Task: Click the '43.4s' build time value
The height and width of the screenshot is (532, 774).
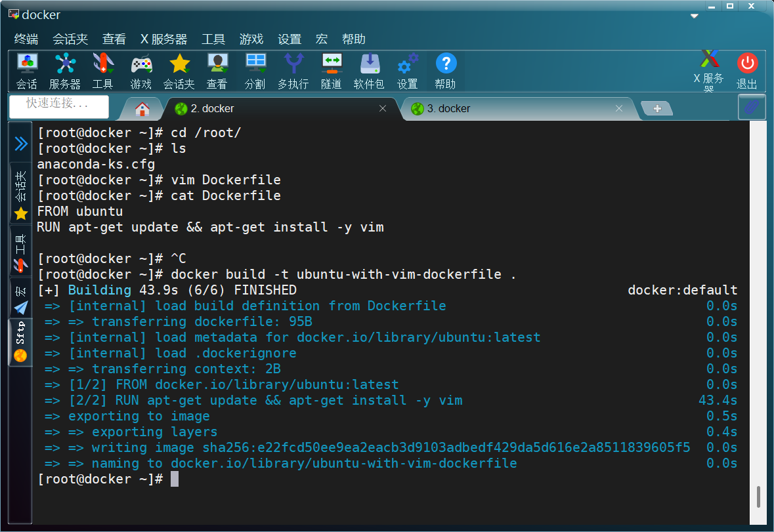Action: [x=718, y=400]
